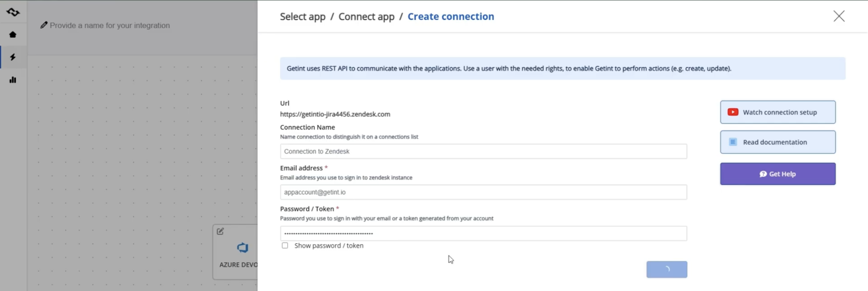
Task: Focus the Password / Token input field
Action: point(483,233)
